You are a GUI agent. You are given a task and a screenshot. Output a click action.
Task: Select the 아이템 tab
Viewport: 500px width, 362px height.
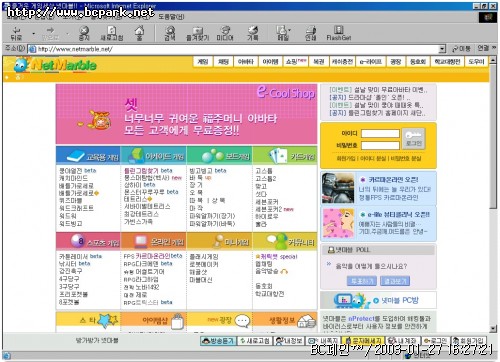270,62
